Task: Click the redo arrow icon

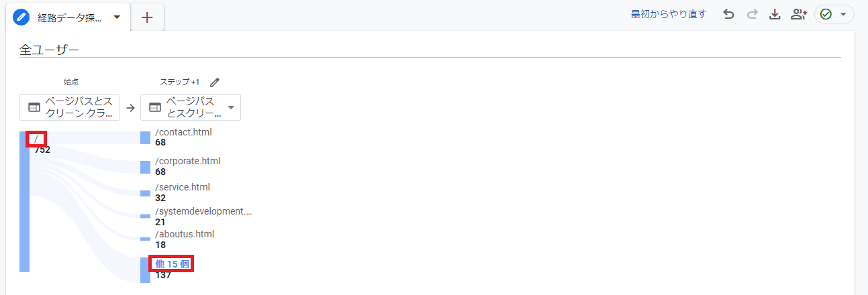Action: (x=752, y=14)
